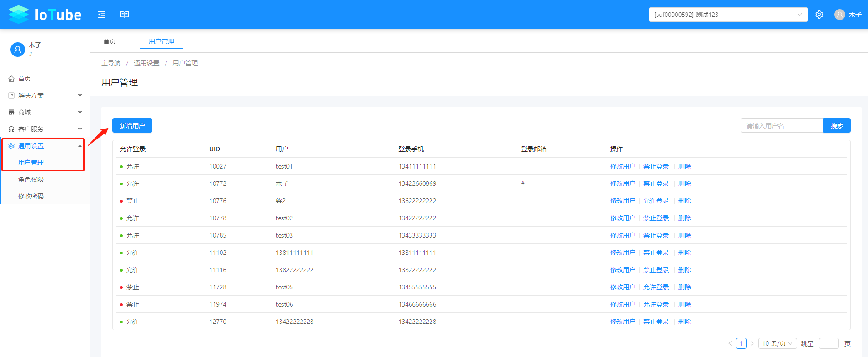Click 修改用户 for user test01
This screenshot has height=357, width=868.
click(x=622, y=166)
